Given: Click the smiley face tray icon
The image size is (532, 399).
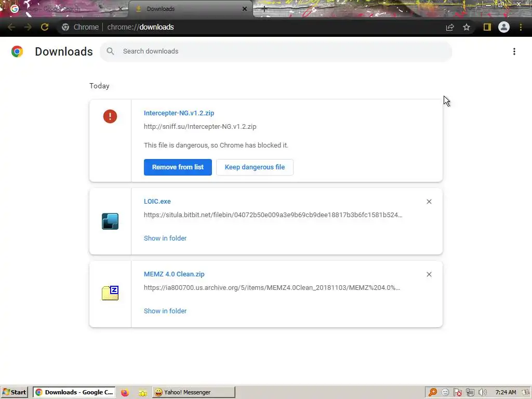Looking at the screenshot, I should pos(445,393).
